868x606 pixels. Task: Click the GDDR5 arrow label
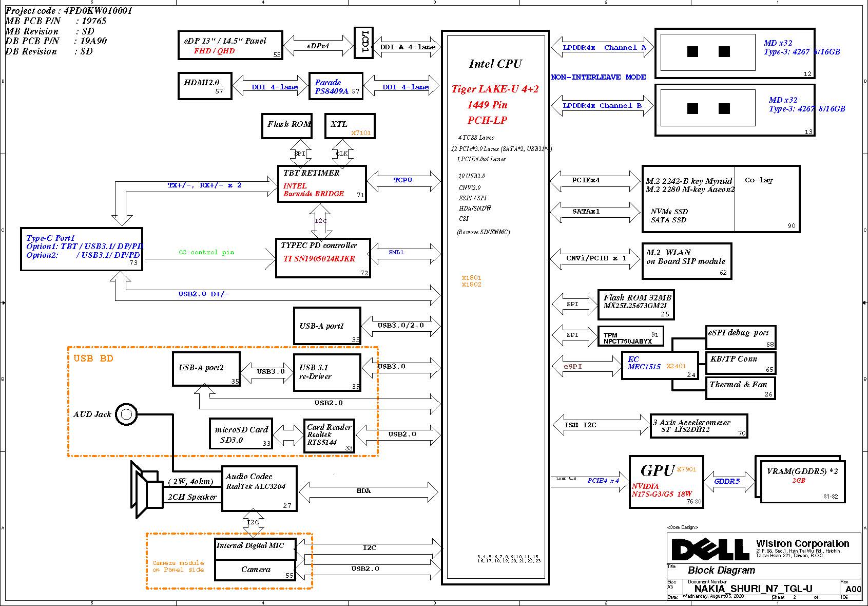click(x=727, y=481)
